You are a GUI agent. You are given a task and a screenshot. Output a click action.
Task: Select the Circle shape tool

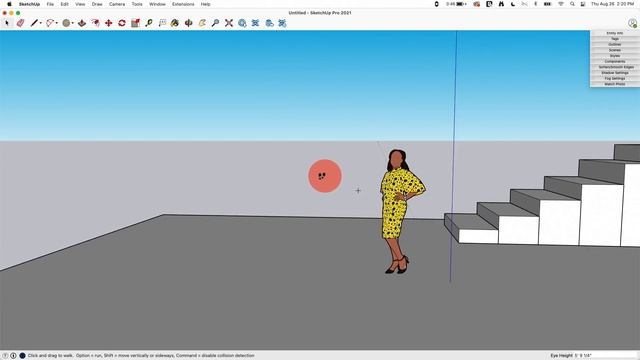pos(66,23)
